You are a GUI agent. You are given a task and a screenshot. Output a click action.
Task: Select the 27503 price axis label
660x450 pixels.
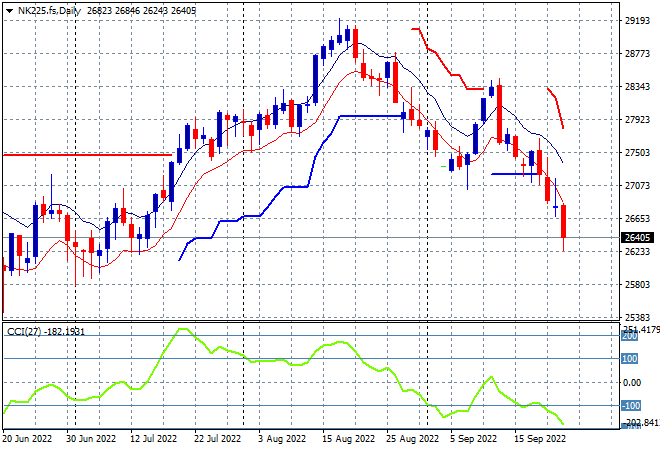tap(637, 153)
